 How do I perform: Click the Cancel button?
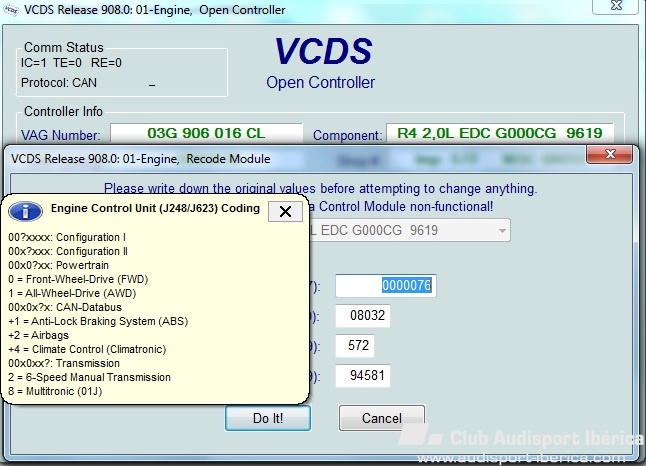click(382, 418)
